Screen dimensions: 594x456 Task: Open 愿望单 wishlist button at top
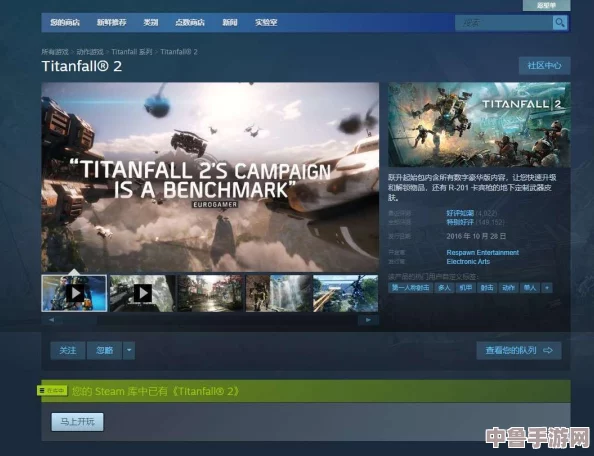[x=546, y=5]
